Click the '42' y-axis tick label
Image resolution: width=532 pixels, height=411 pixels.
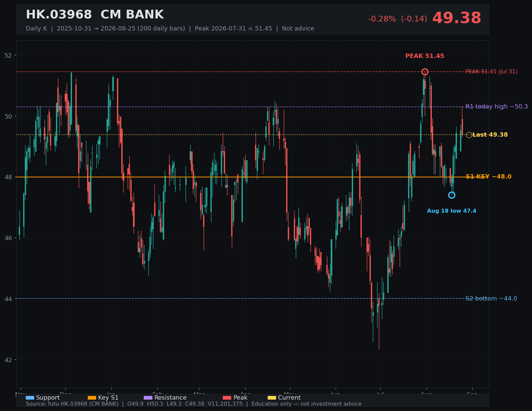(8, 360)
